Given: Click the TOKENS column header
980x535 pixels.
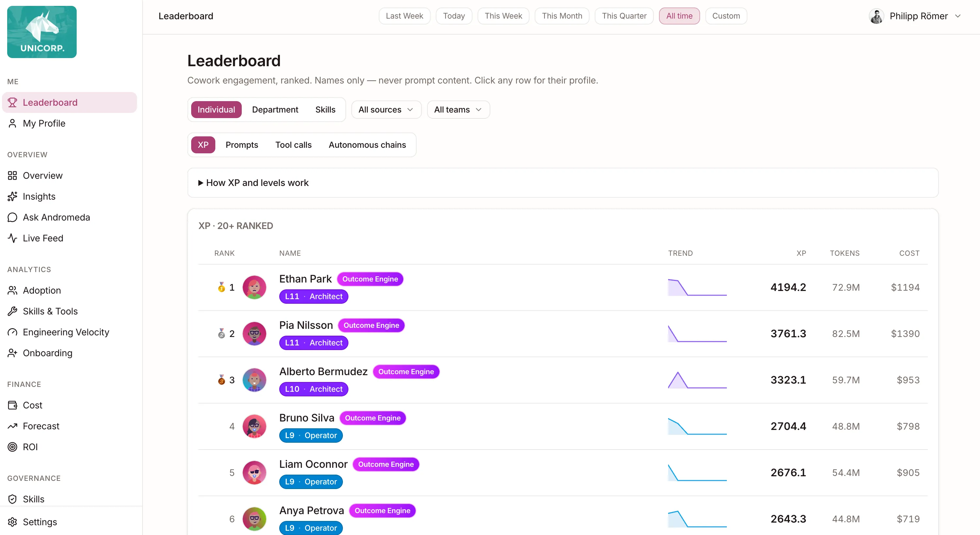Looking at the screenshot, I should 845,253.
